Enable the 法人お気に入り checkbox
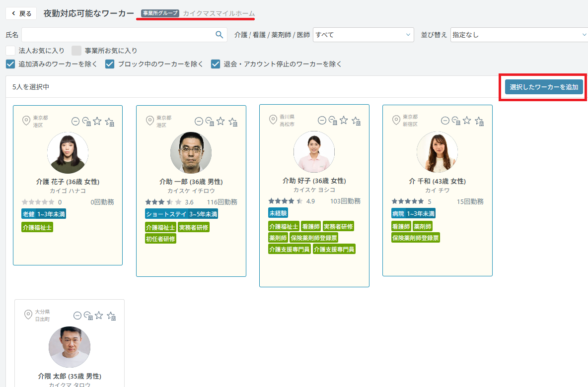The width and height of the screenshot is (588, 387). (x=10, y=51)
